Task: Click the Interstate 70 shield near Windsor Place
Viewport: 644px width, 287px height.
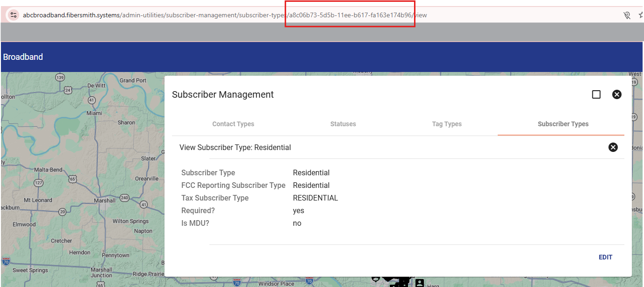Action: click(x=237, y=282)
